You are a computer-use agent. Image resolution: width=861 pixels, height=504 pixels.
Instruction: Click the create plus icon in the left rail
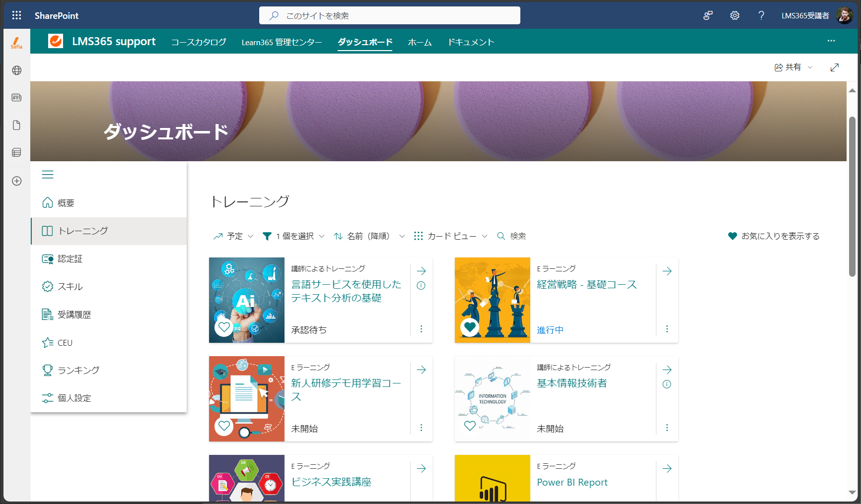[16, 181]
